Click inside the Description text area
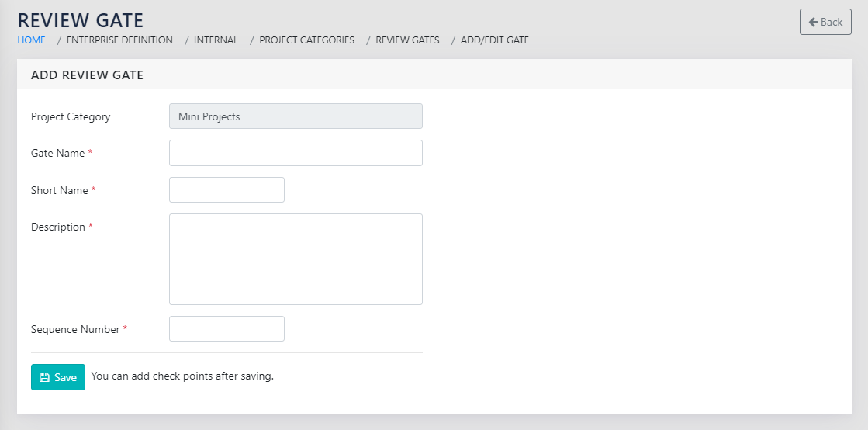 (296, 259)
